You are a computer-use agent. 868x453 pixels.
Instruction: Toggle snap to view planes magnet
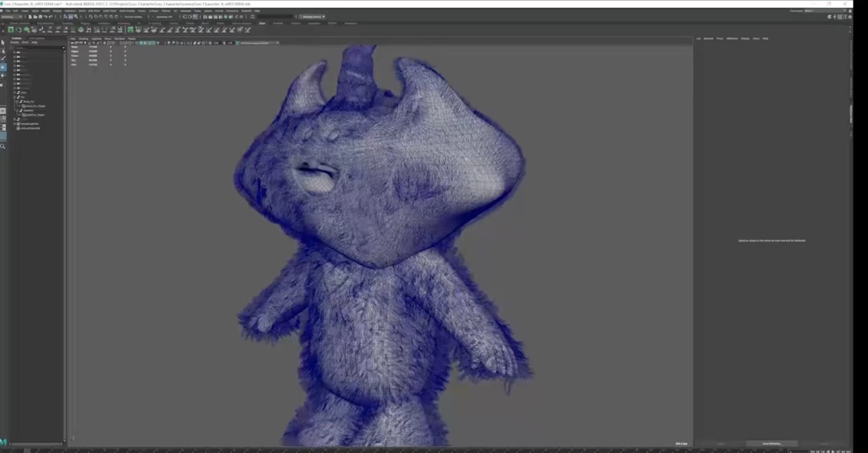click(x=112, y=16)
